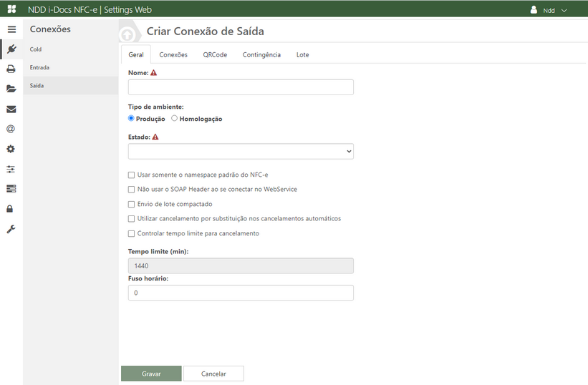Open the envelope mail icon in sidebar

(x=11, y=109)
